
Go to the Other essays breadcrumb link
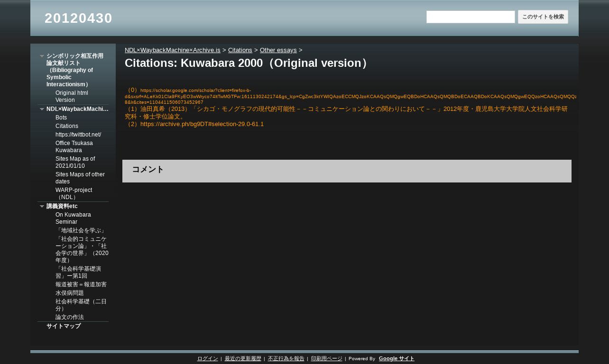click(x=278, y=50)
